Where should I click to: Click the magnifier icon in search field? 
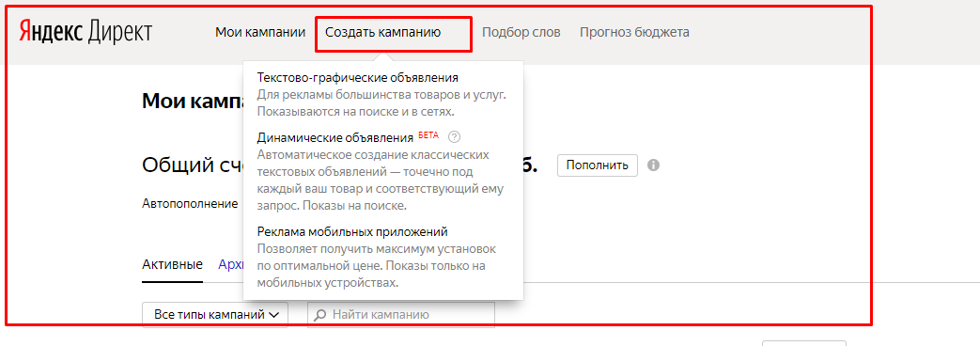click(320, 315)
